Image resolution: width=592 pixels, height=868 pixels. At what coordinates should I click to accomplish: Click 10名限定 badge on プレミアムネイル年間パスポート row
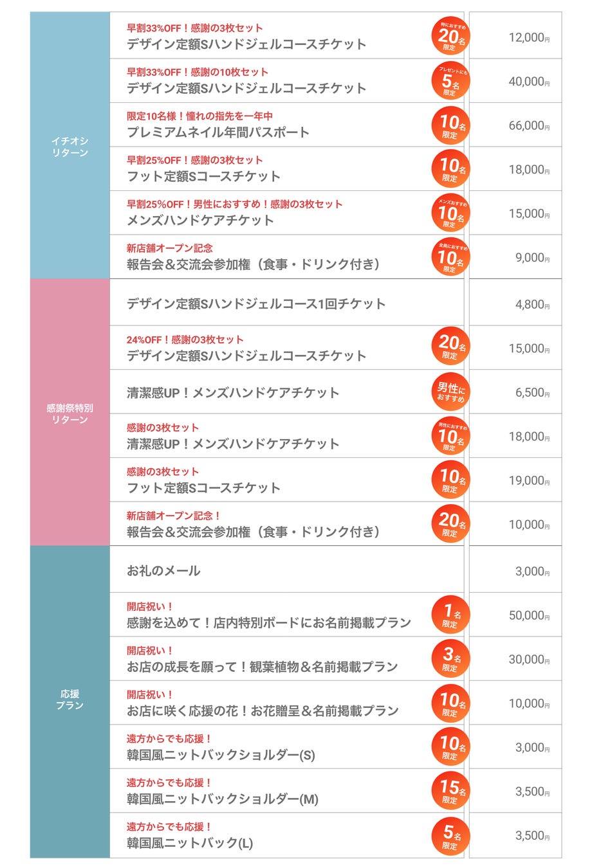(x=450, y=125)
